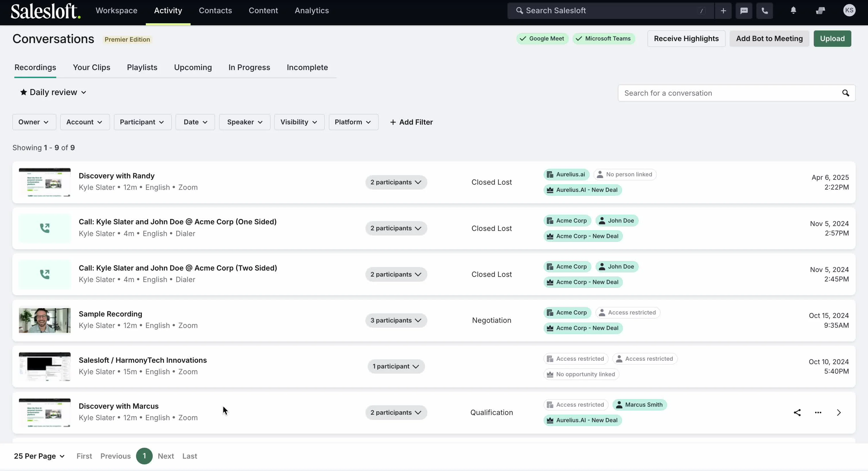Open the phone dialer icon in top bar
The width and height of the screenshot is (868, 471).
(765, 11)
